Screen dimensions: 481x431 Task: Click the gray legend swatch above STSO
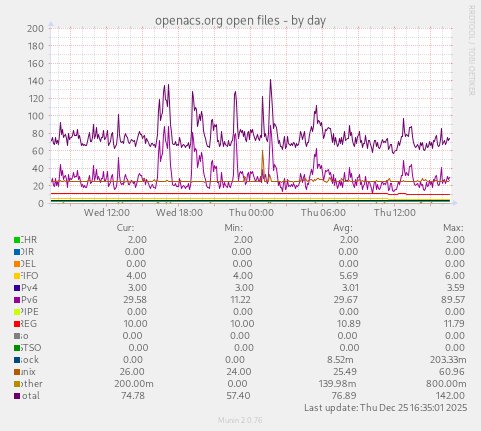[17, 336]
